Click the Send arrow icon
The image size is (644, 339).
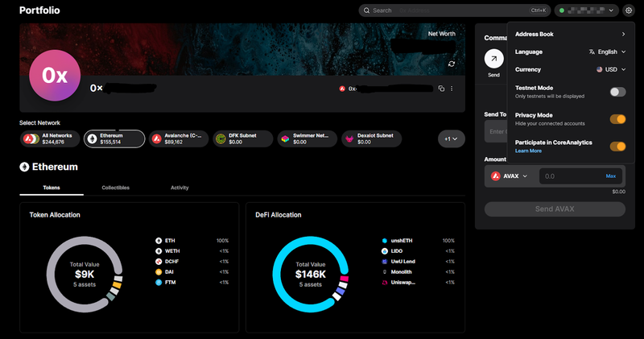[493, 59]
